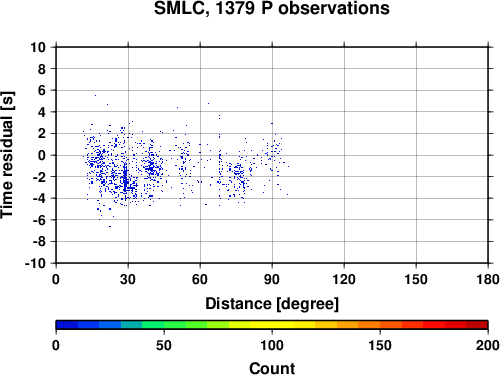
Task: Click y-axis tick label '-6'
Action: click(39, 220)
